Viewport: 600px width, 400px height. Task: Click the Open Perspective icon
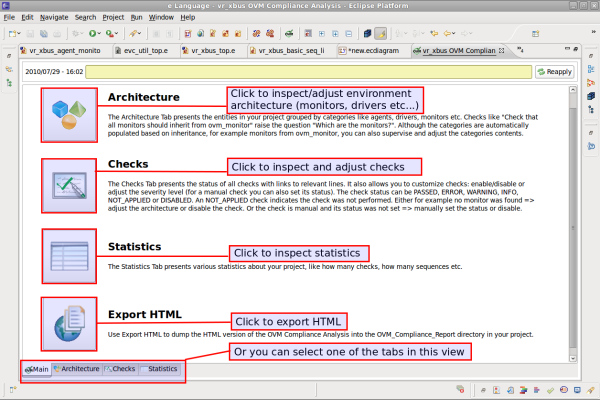pos(535,34)
